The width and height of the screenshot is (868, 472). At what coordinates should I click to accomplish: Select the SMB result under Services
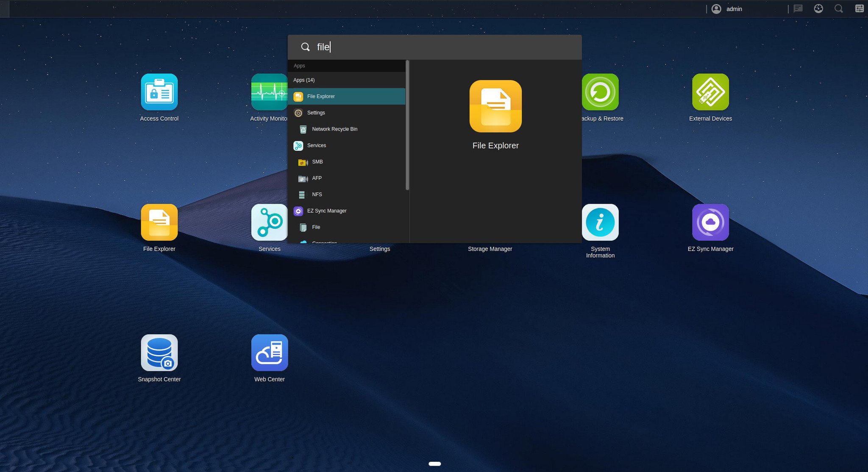pos(317,162)
